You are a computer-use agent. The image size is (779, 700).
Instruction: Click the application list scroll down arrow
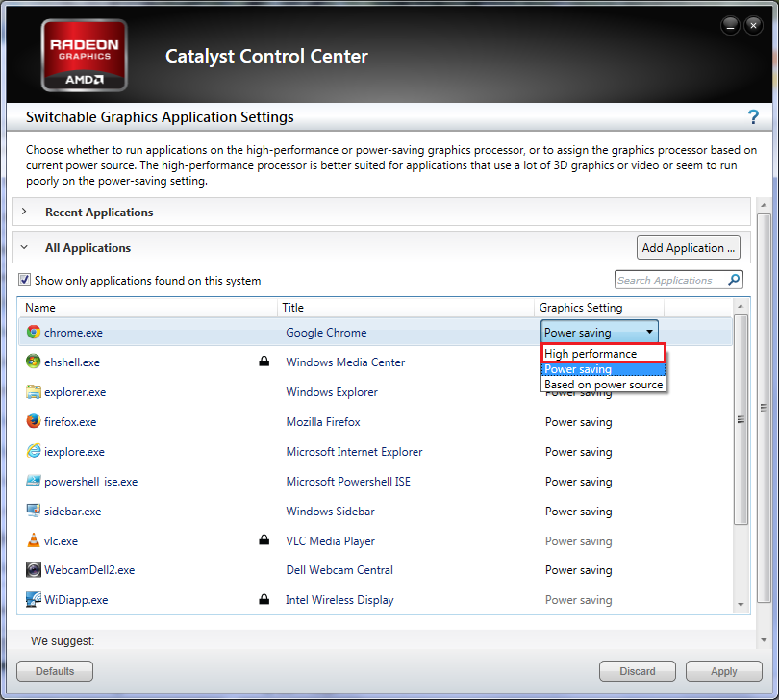[x=741, y=605]
